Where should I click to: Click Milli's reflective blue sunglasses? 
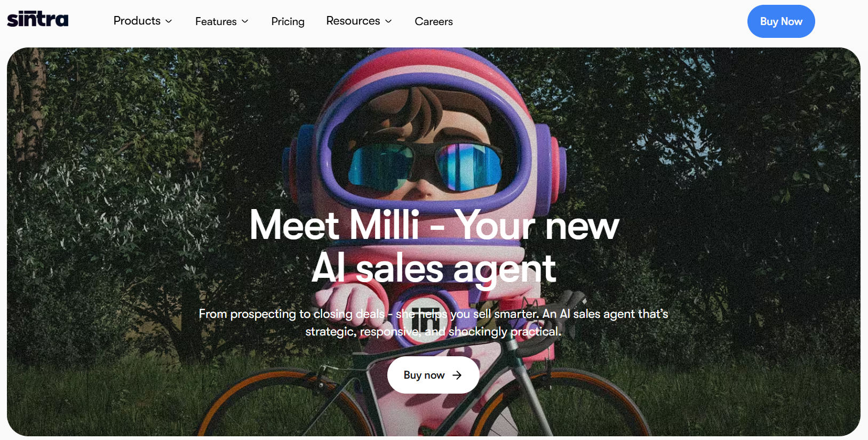[425, 165]
